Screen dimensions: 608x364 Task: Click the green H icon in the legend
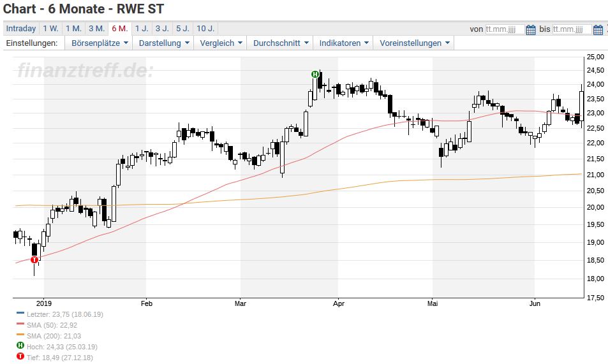(x=20, y=346)
